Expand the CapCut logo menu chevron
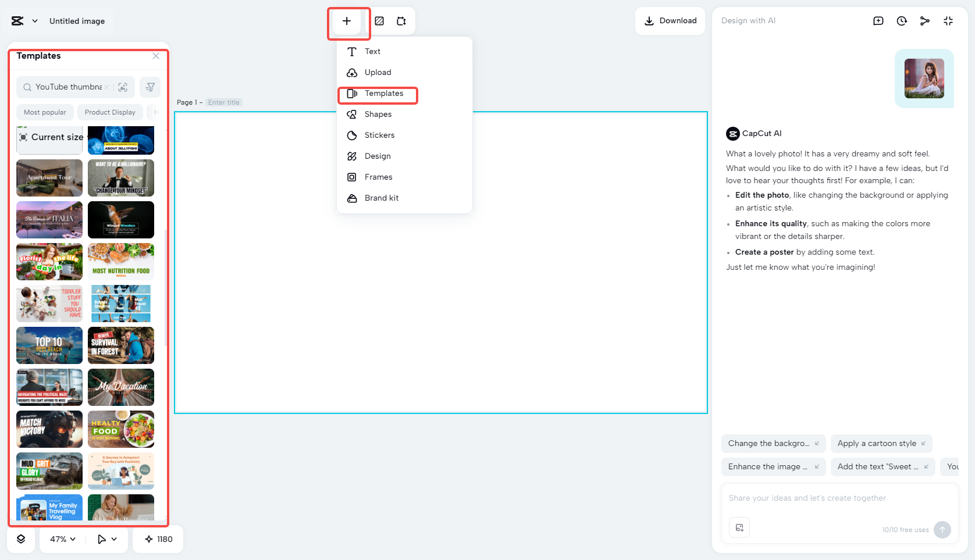 (x=35, y=21)
